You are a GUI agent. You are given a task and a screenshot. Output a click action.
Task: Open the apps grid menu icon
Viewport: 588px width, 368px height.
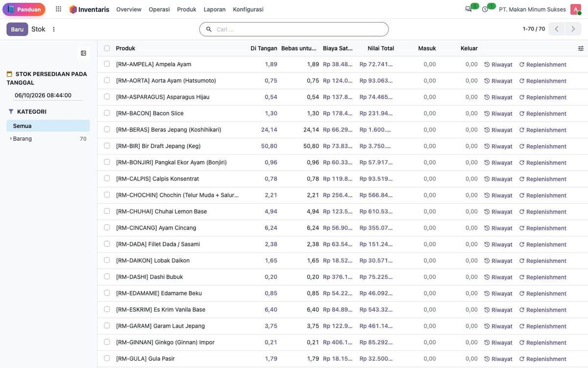(58, 9)
